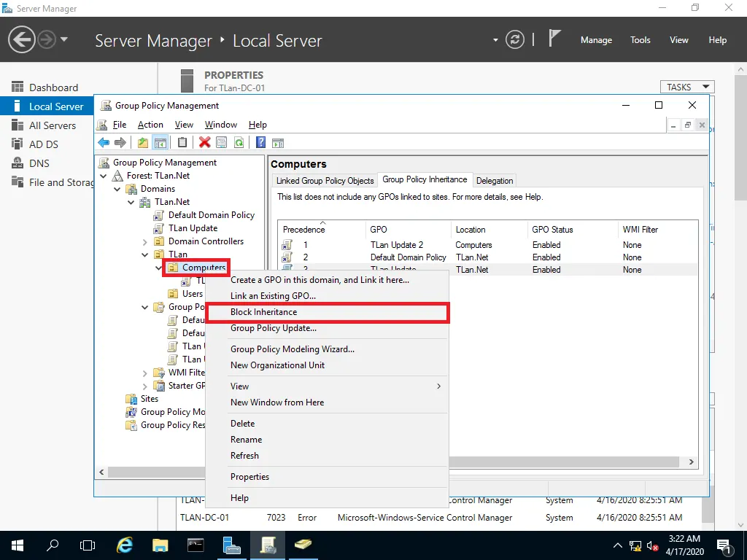Click the Show/Hide Console Tree icon

point(160,143)
